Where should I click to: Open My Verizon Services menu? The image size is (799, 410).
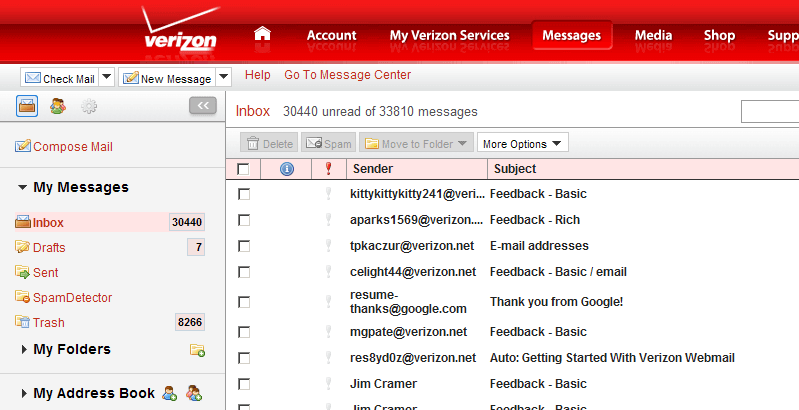click(449, 35)
